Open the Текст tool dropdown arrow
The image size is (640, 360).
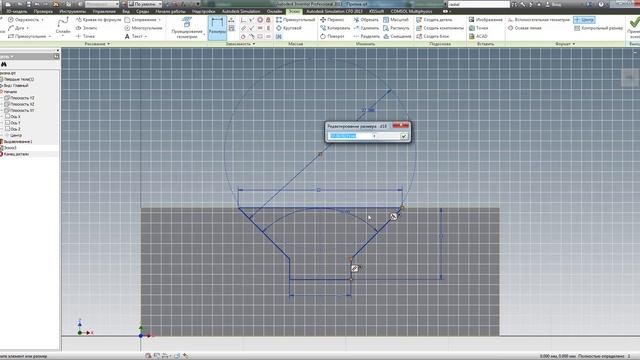146,36
